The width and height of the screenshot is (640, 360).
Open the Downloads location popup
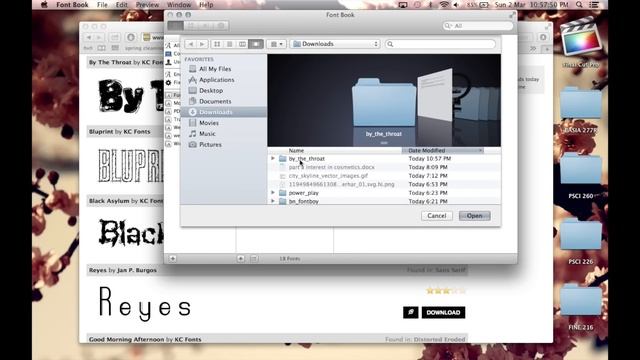(x=335, y=44)
